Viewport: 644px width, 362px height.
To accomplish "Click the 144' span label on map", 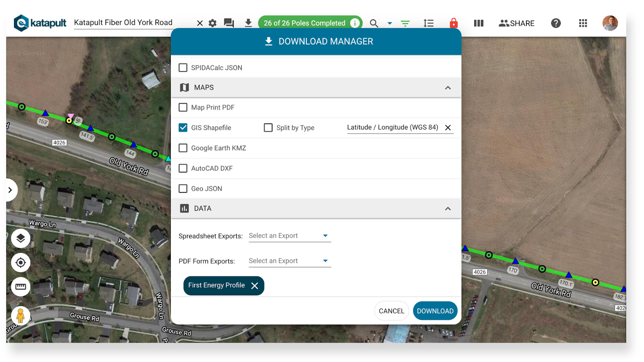I will pyautogui.click(x=130, y=153).
